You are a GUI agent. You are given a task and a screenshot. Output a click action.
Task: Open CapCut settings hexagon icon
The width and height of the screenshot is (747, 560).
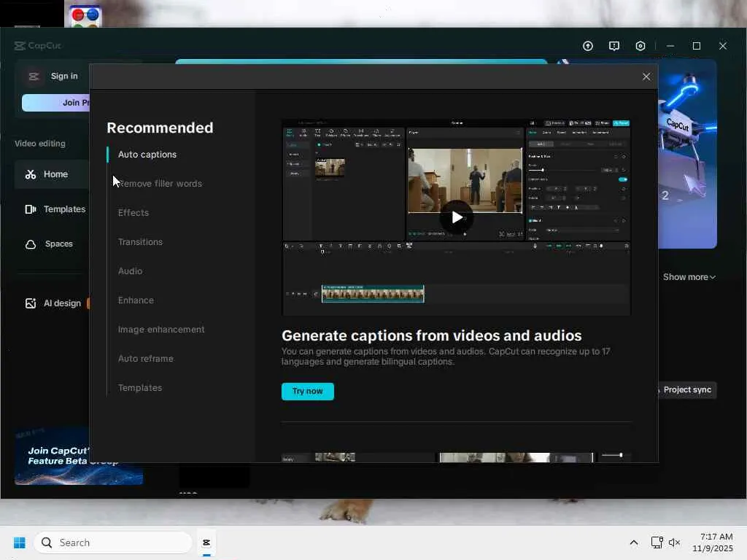(x=640, y=46)
